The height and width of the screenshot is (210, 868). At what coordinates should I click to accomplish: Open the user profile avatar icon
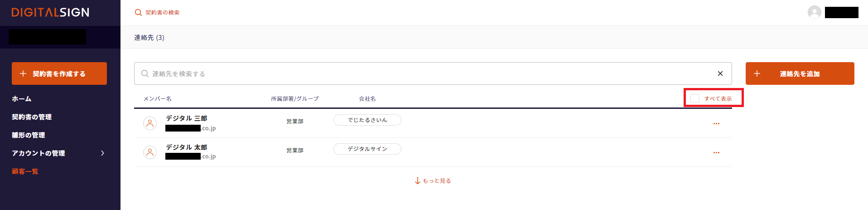coord(814,12)
